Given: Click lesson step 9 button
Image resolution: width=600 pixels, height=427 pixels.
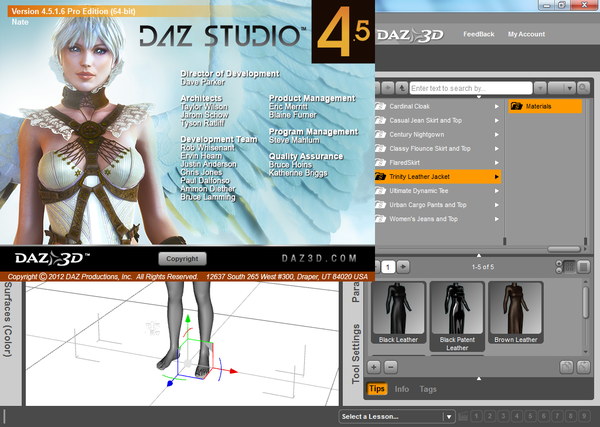Looking at the screenshot, I should (584, 416).
